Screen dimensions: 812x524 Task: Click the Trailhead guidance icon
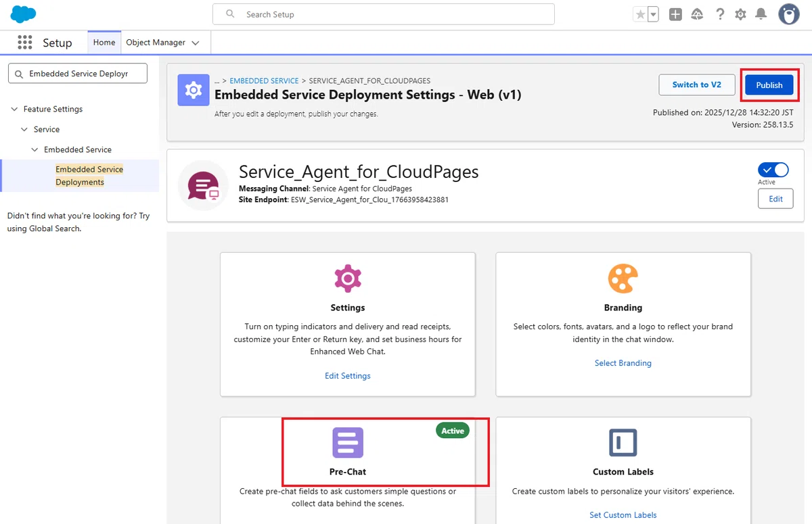(697, 14)
